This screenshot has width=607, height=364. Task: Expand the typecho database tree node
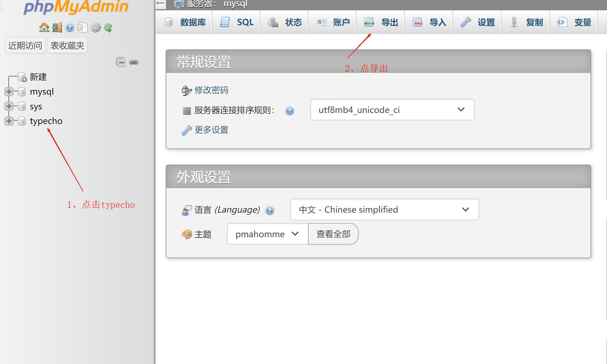point(9,121)
